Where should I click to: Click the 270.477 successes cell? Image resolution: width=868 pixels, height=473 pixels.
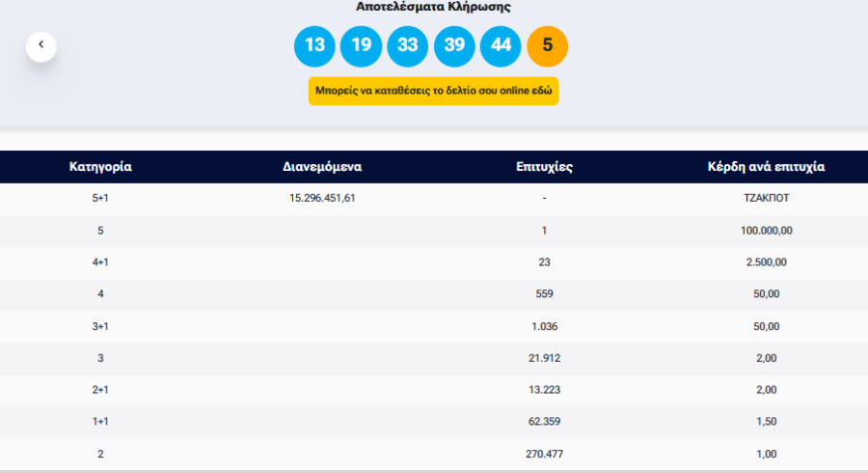(x=545, y=454)
